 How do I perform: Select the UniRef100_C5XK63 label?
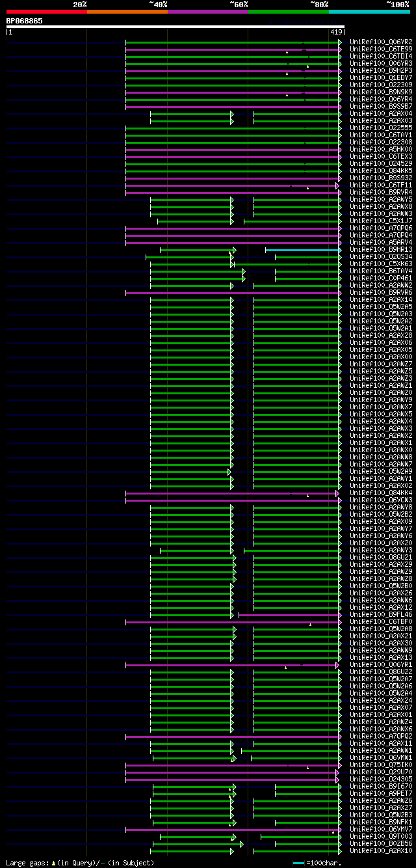pyautogui.click(x=381, y=264)
